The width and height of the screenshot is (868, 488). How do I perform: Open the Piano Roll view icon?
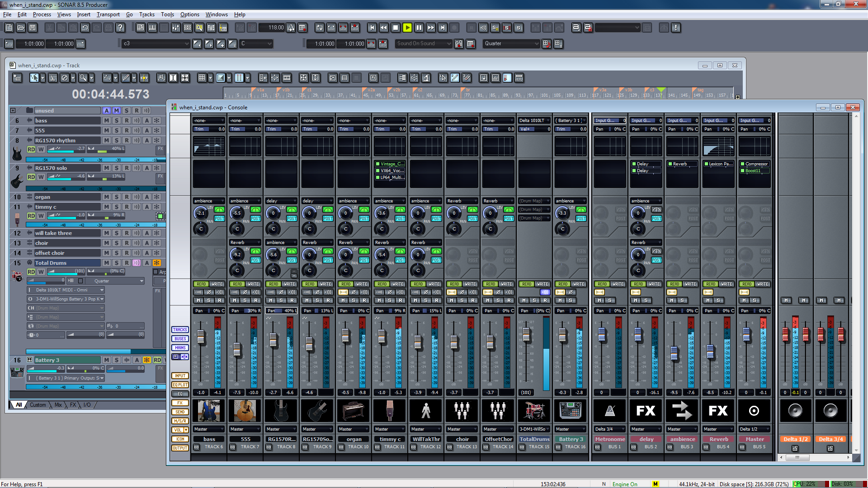pyautogui.click(x=152, y=28)
